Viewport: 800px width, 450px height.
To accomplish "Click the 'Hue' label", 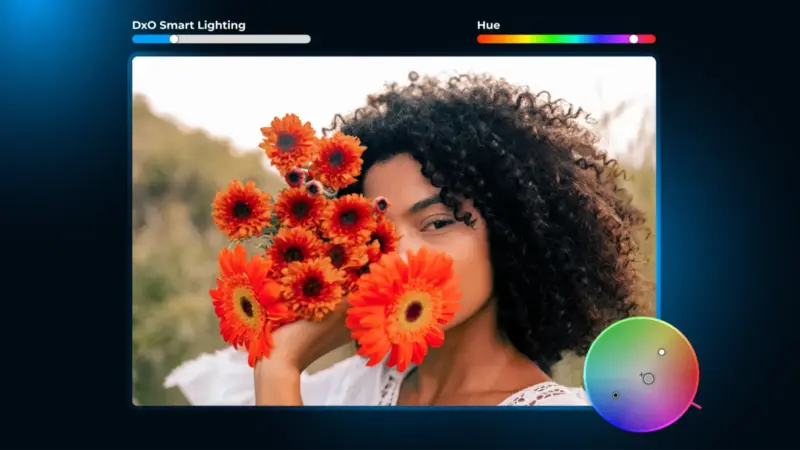I will click(488, 25).
